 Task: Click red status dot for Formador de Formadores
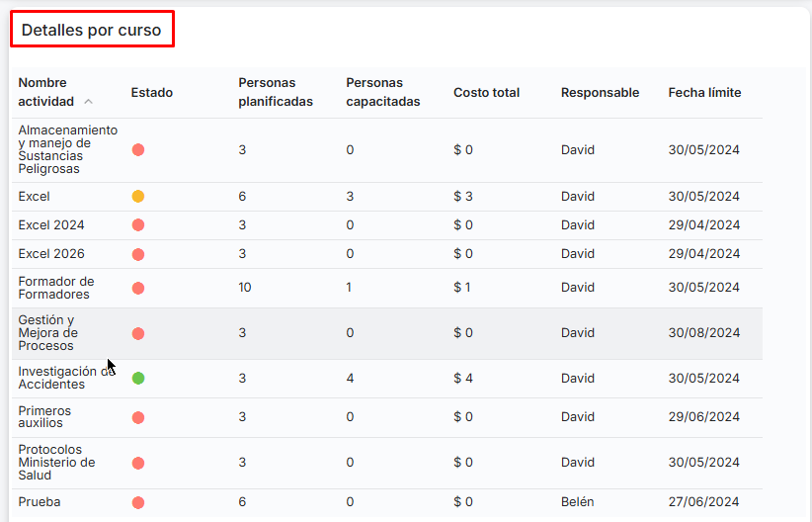(x=138, y=288)
